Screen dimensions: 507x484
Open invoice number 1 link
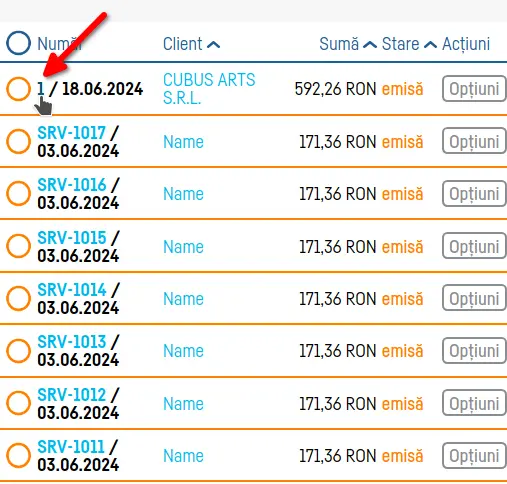(41, 89)
